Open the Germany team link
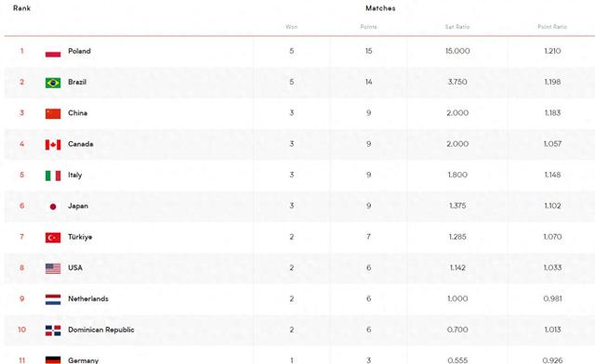The width and height of the screenshot is (595, 364). 83,360
